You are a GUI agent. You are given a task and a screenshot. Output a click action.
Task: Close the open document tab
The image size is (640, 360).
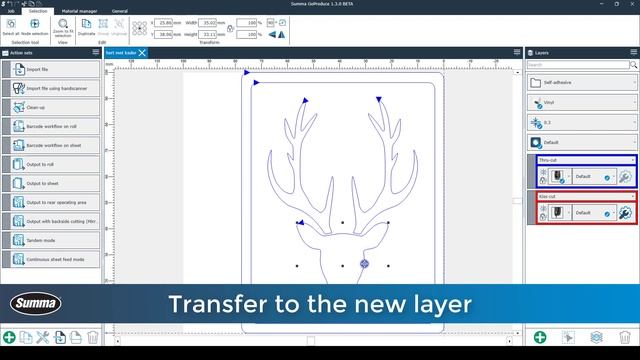142,53
